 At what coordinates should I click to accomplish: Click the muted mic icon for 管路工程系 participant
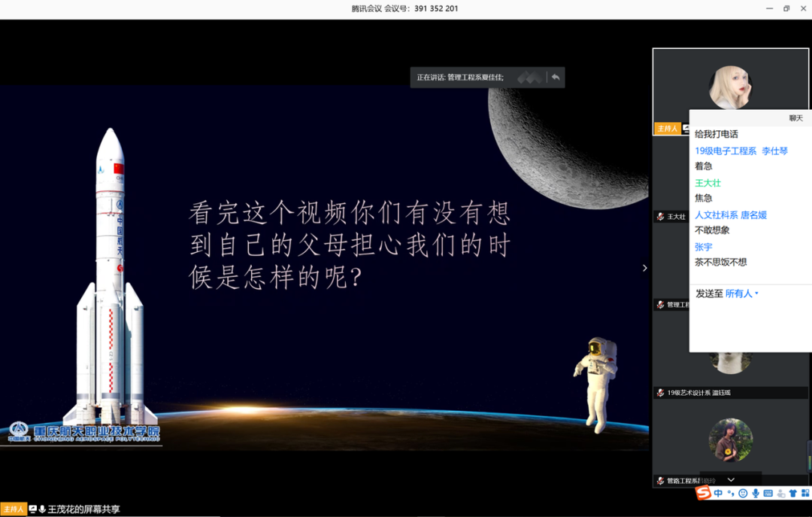pyautogui.click(x=660, y=481)
